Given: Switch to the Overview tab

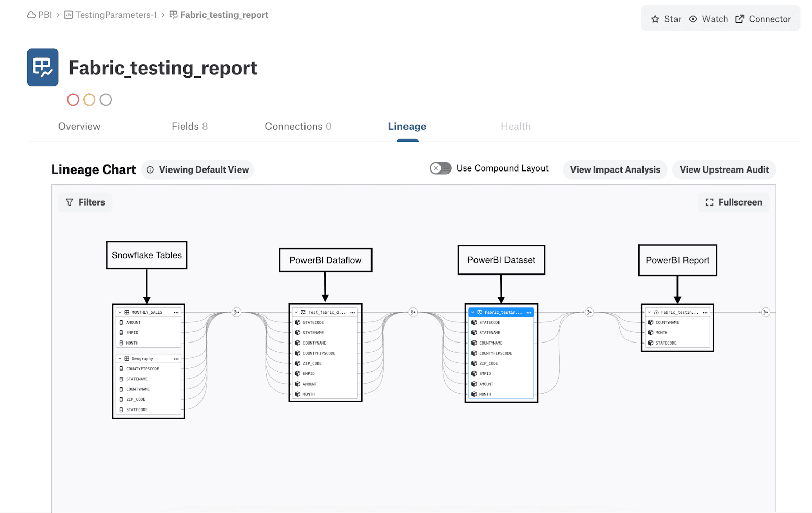Looking at the screenshot, I should (79, 126).
